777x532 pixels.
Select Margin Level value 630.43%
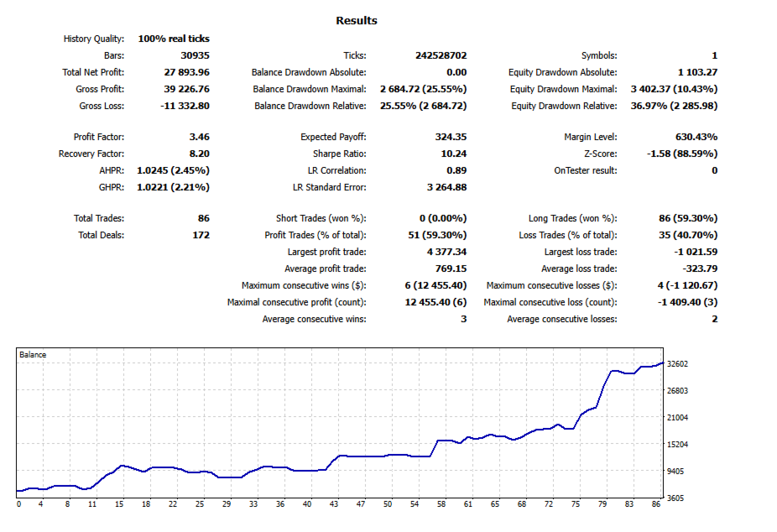(696, 137)
